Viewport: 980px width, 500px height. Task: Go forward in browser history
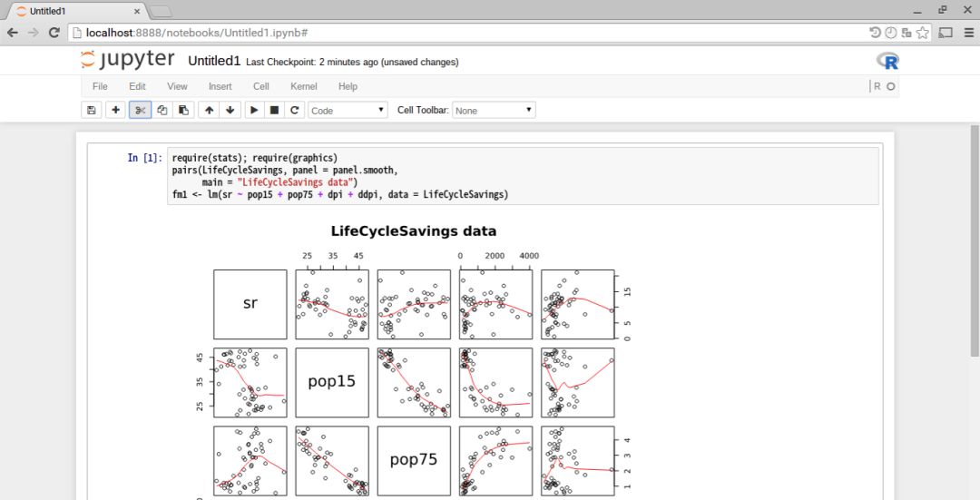coord(34,33)
